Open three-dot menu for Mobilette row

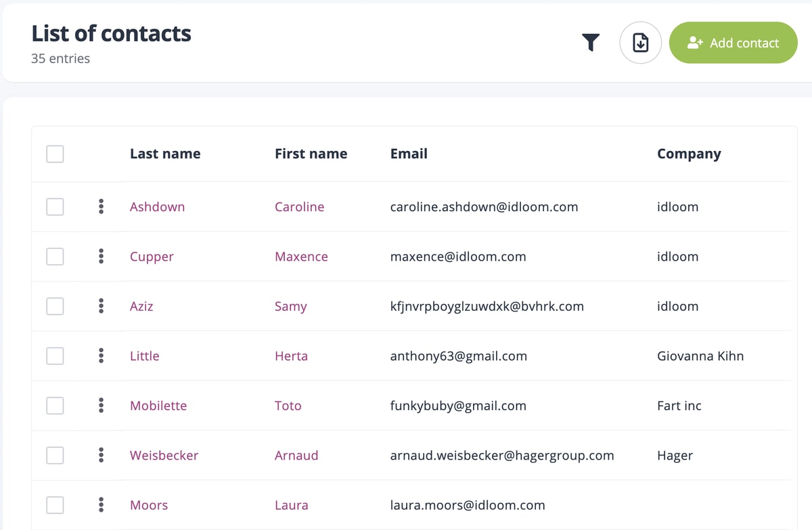click(x=101, y=405)
